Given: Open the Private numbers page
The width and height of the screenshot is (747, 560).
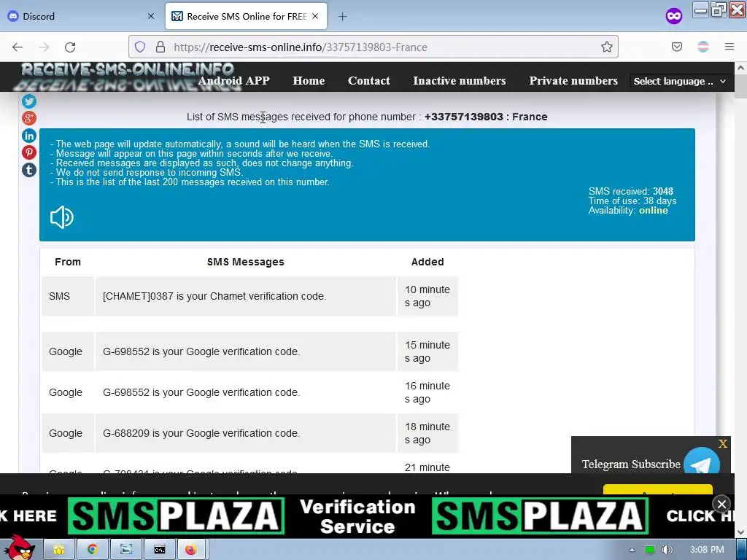Looking at the screenshot, I should click(573, 80).
